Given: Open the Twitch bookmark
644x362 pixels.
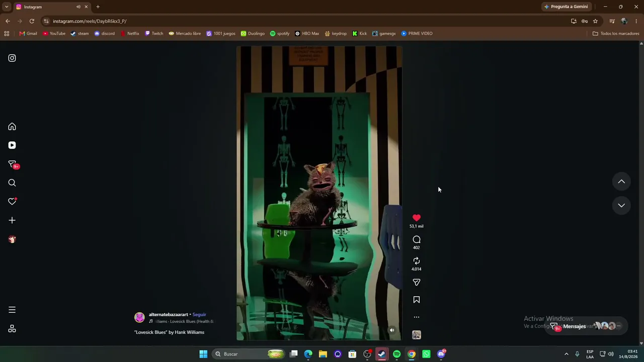Looking at the screenshot, I should [154, 34].
